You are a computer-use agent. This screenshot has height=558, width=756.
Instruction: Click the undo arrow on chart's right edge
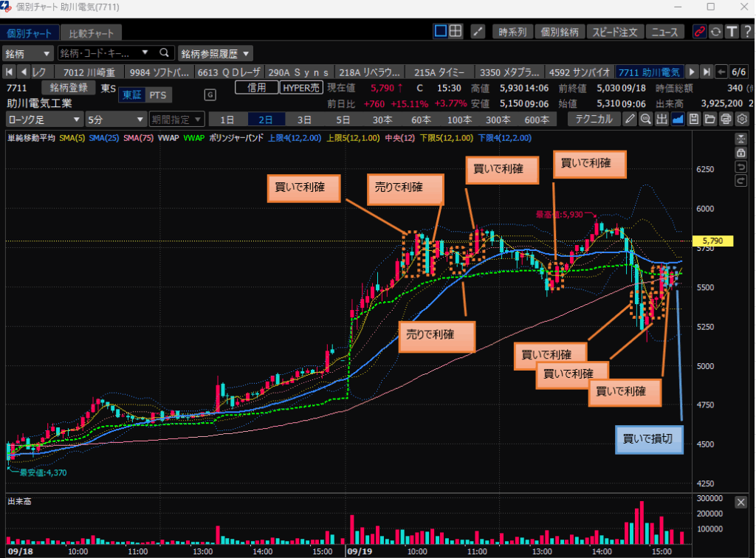741,166
